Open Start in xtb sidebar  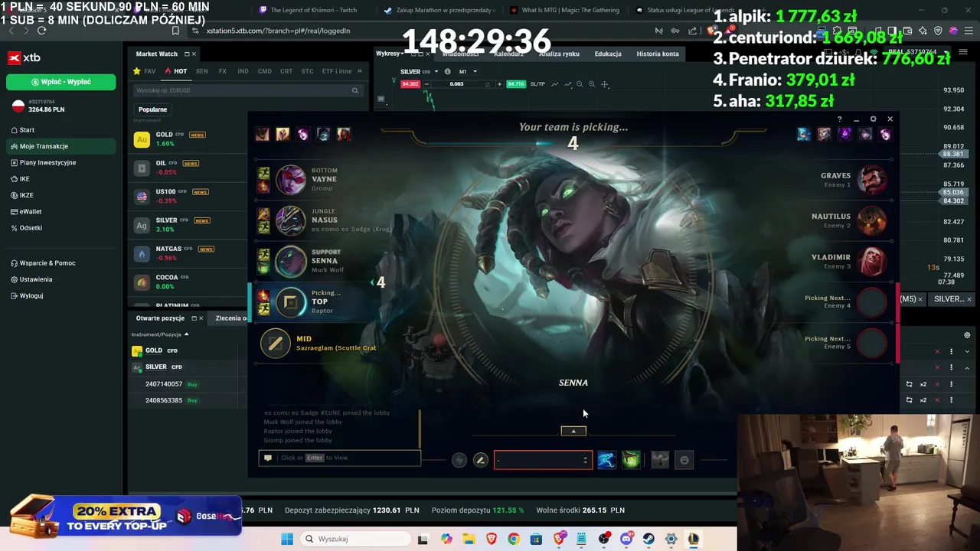pyautogui.click(x=23, y=130)
